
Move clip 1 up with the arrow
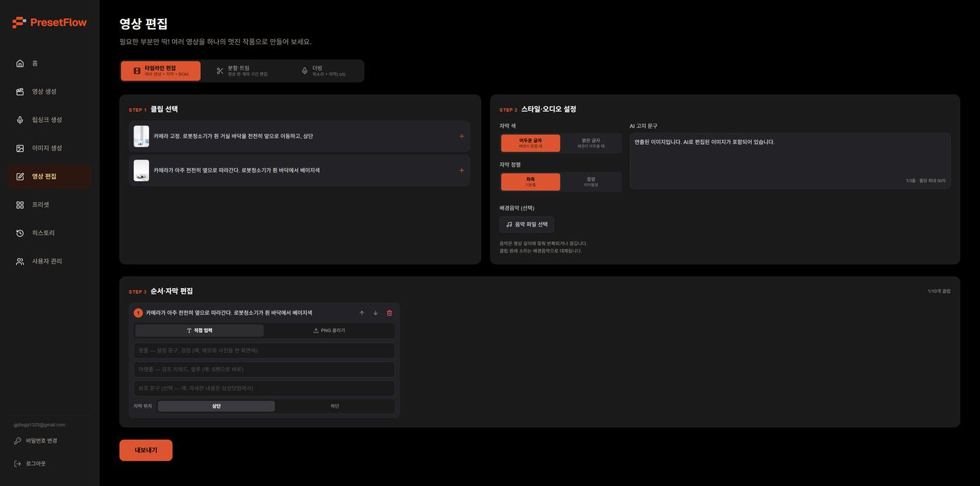(362, 313)
